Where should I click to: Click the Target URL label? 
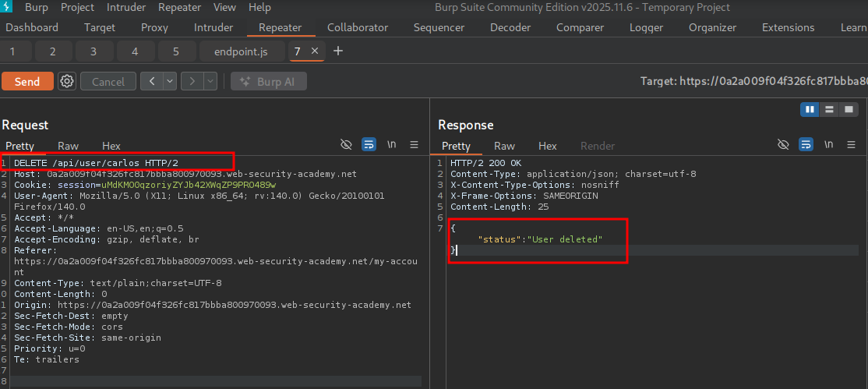pos(754,81)
